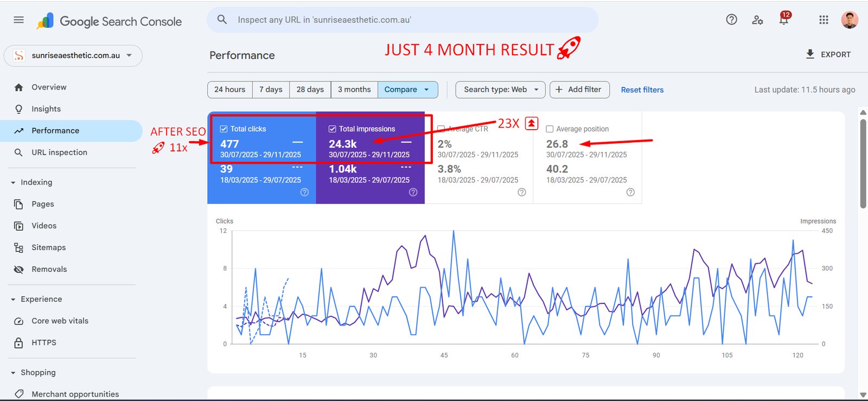Image resolution: width=868 pixels, height=401 pixels.
Task: Click the Overview home icon
Action: pos(19,87)
